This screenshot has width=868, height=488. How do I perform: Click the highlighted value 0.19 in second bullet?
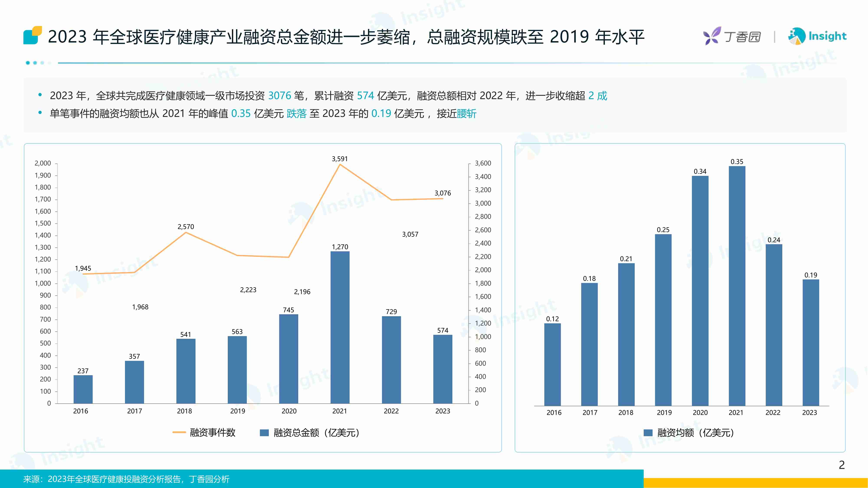[x=381, y=113]
